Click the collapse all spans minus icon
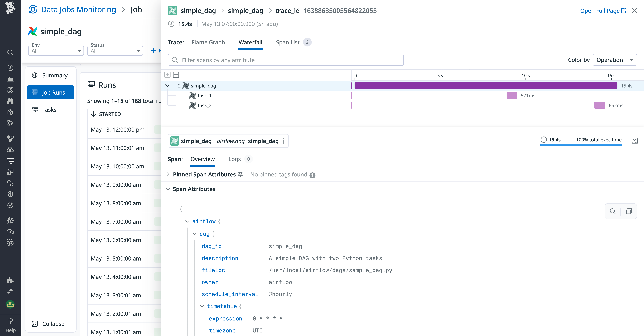This screenshot has height=336, width=644. [176, 75]
